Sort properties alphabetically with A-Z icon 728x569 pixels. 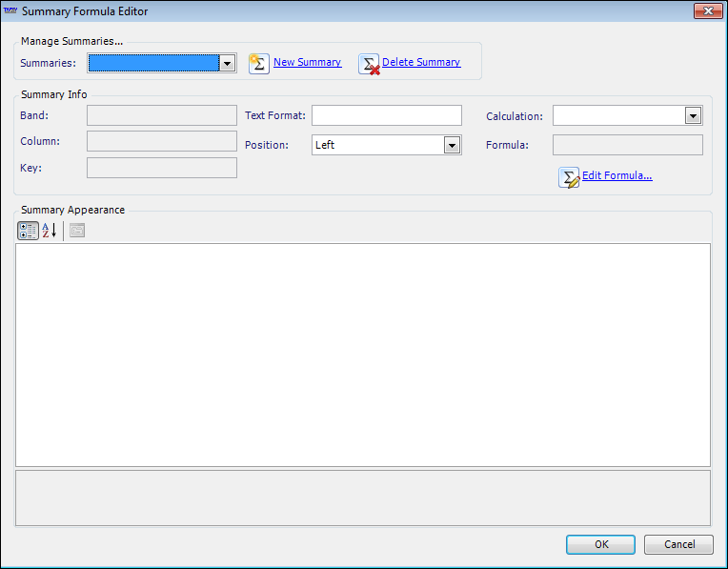coord(50,231)
